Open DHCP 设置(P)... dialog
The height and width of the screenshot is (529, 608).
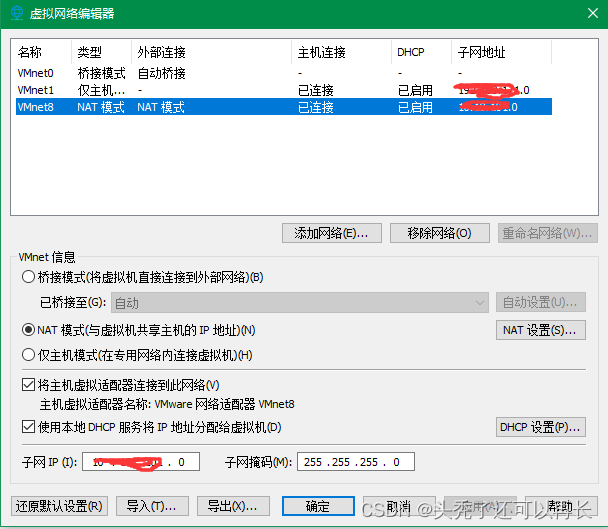tap(541, 427)
